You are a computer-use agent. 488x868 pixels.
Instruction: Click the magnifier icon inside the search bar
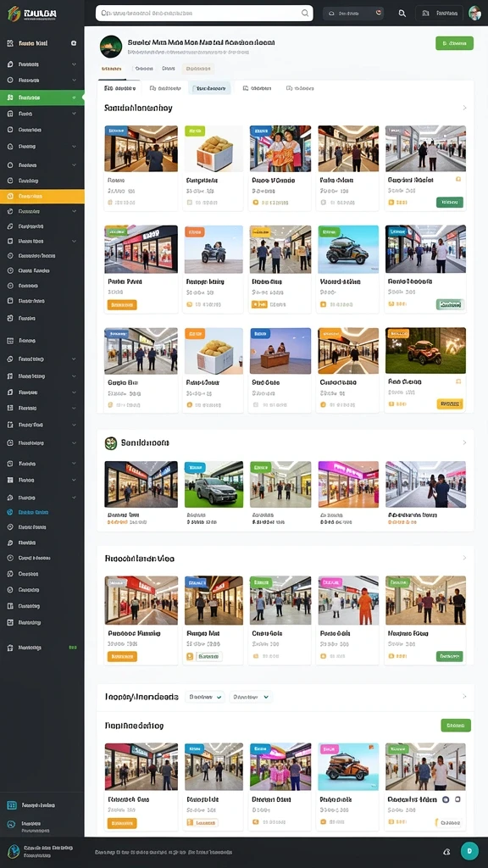click(x=305, y=13)
